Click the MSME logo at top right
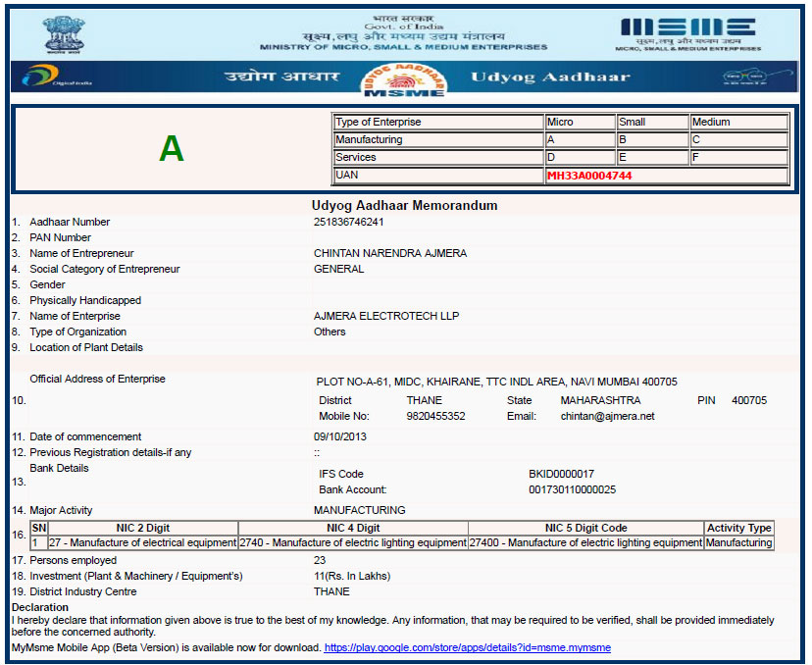This screenshot has height=665, width=812. (688, 34)
